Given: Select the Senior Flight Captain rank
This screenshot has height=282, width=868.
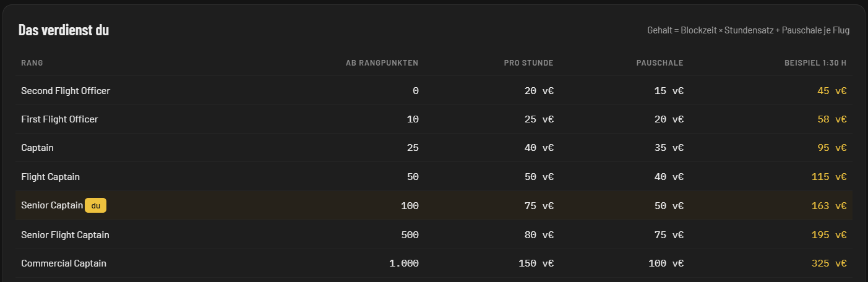Looking at the screenshot, I should pos(65,234).
